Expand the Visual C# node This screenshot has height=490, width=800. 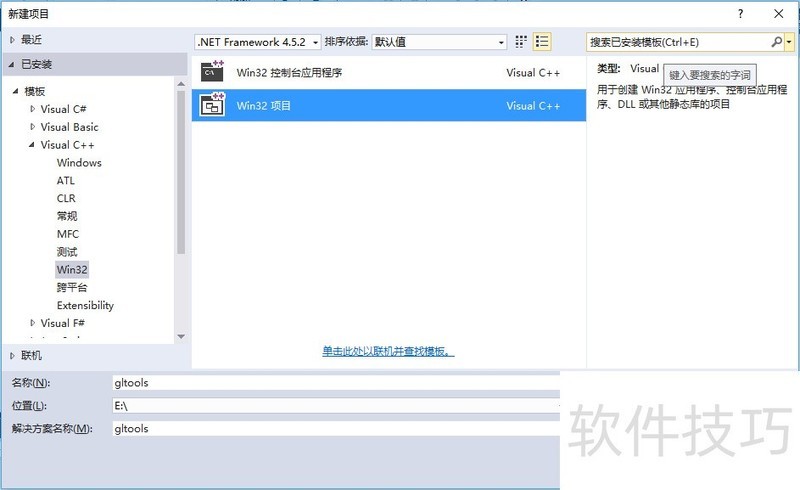coord(33,109)
